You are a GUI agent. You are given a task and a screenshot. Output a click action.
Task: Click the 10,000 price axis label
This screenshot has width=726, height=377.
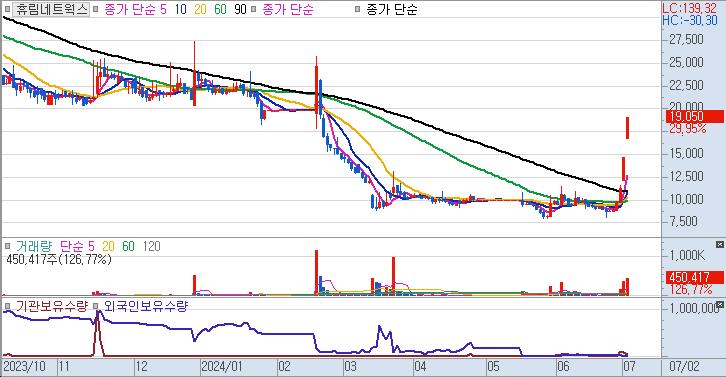686,199
